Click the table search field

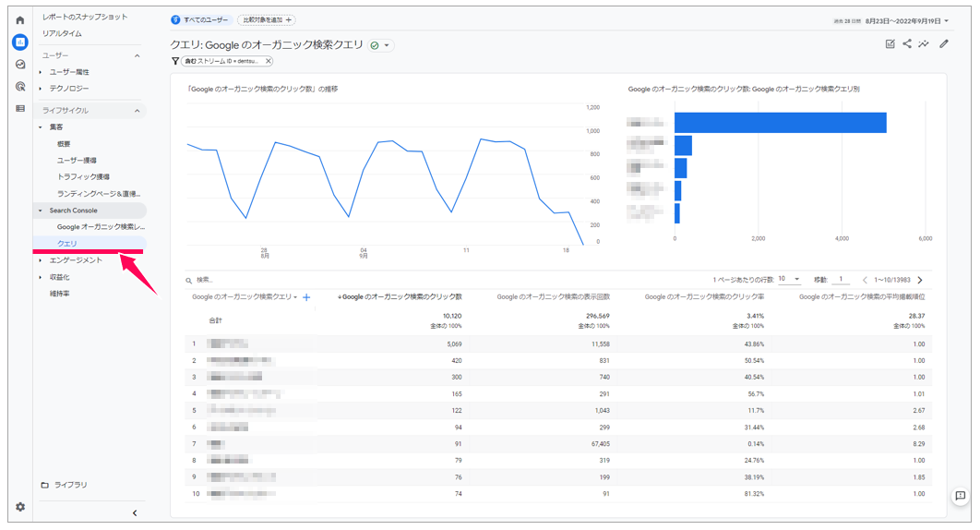pyautogui.click(x=240, y=280)
